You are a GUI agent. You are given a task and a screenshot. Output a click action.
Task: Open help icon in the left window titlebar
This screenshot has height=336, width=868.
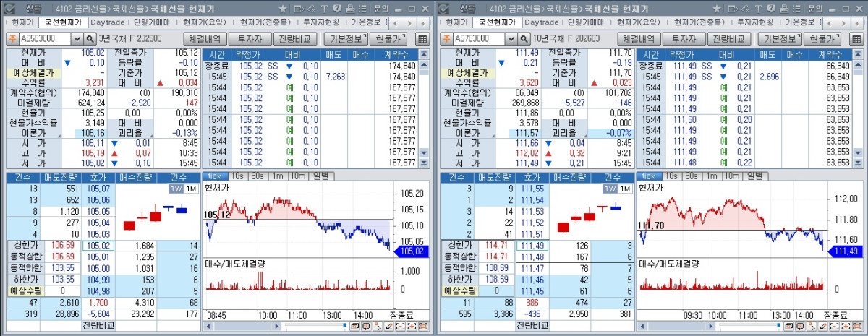[337, 8]
